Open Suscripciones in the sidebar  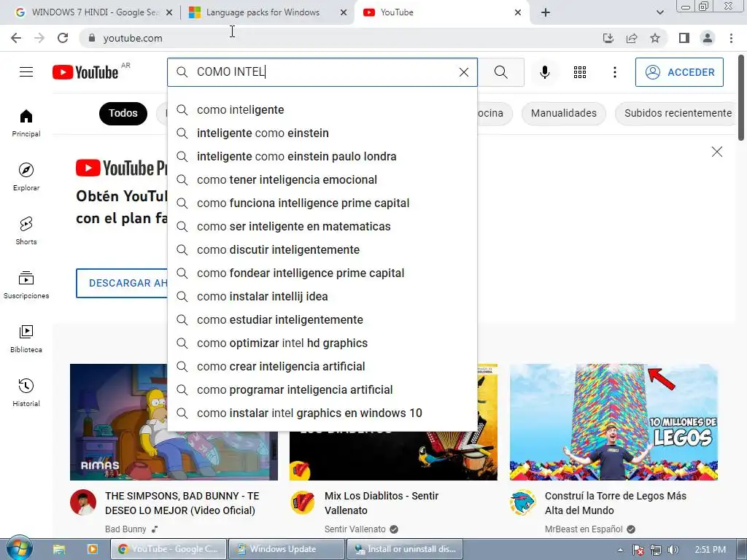(26, 285)
